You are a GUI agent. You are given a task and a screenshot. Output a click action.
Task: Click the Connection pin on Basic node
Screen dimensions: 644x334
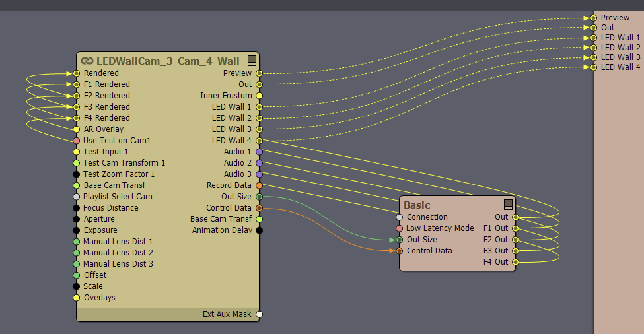pyautogui.click(x=399, y=217)
